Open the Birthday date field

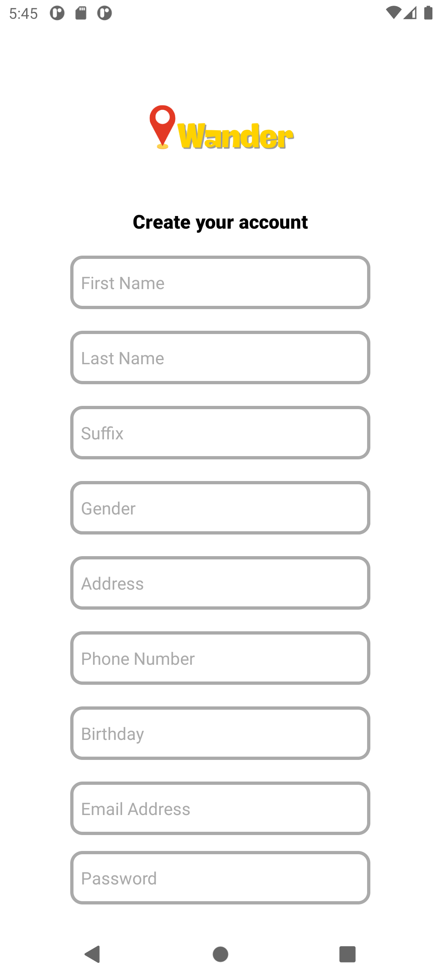pyautogui.click(x=220, y=733)
